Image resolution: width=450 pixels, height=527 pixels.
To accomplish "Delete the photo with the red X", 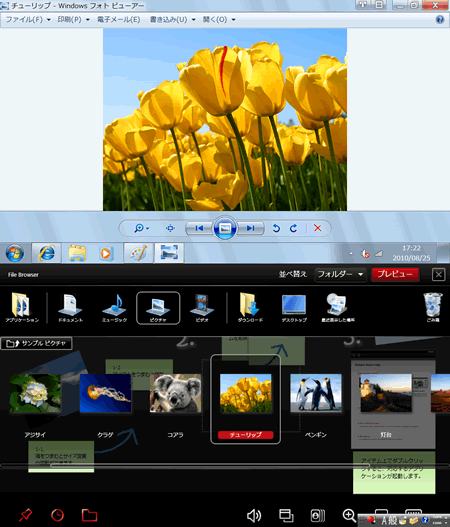I will click(317, 228).
